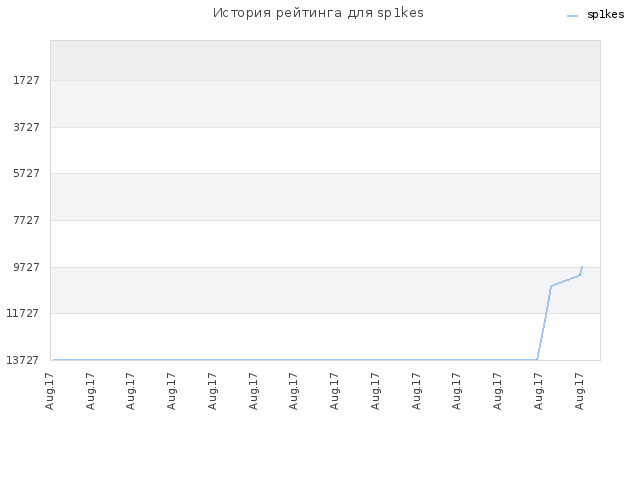Click the bend where the steep rise flattens

tap(551, 286)
